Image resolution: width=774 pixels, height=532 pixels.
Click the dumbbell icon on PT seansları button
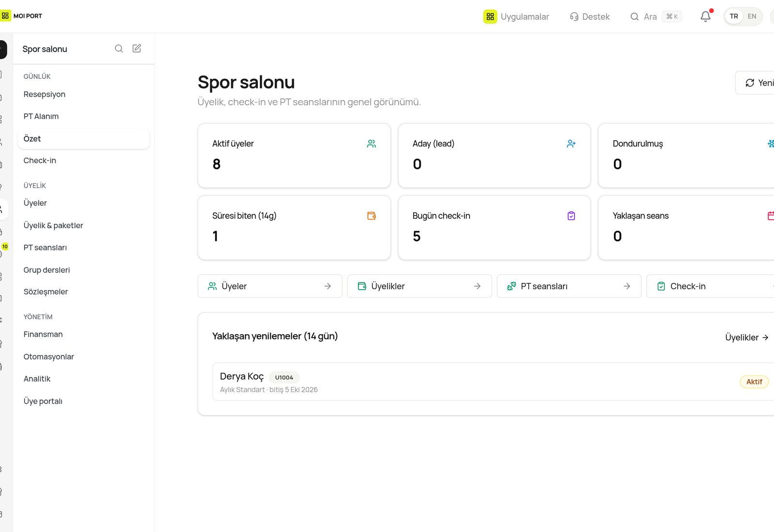pos(511,286)
